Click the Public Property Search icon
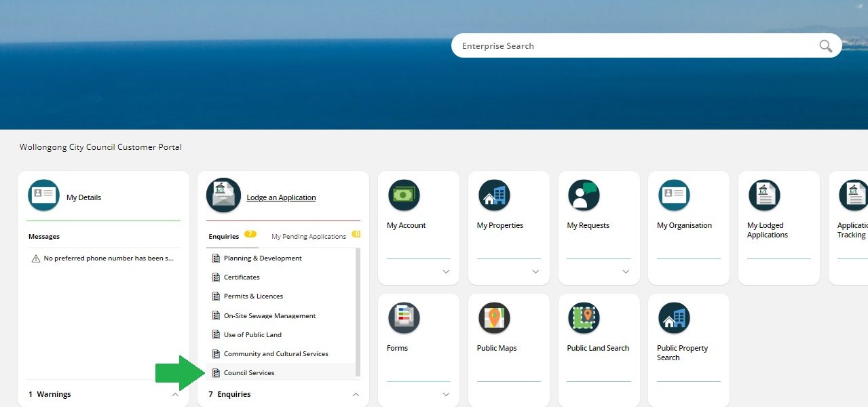Screen dimensions: 868x407 click(674, 318)
